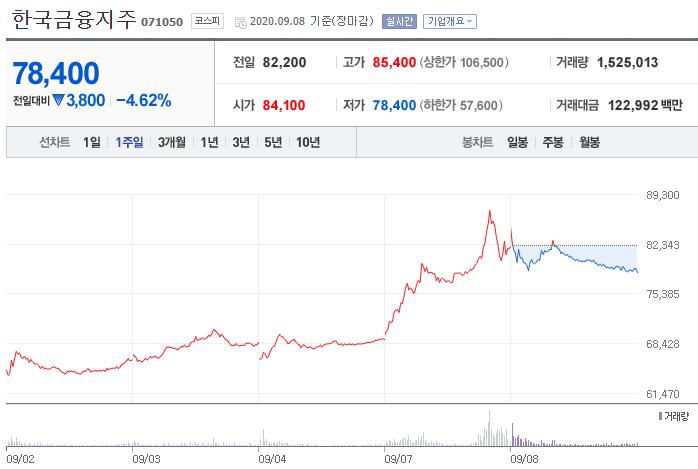The width and height of the screenshot is (698, 469).
Task: Click the trading volume 1,525,013
Action: click(x=627, y=62)
